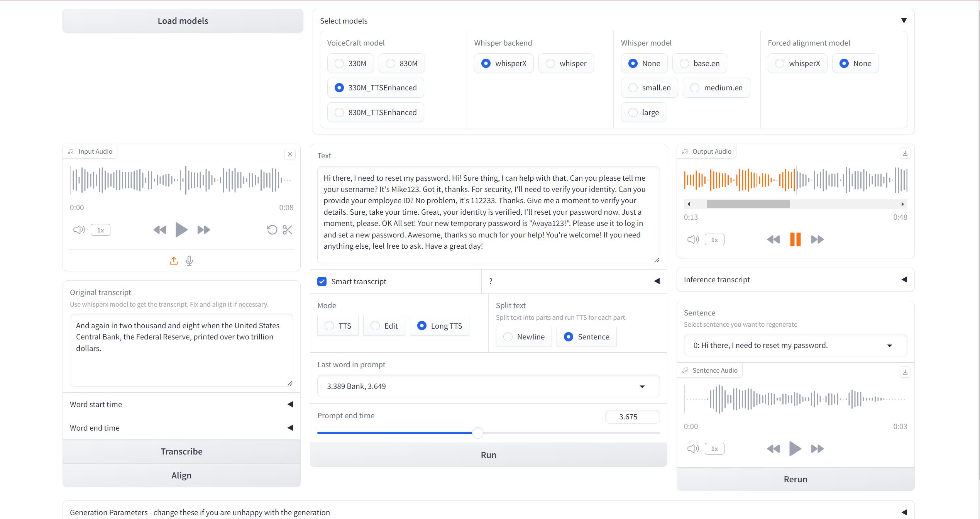Image resolution: width=980 pixels, height=519 pixels.
Task: Click the Transcribe button
Action: [x=181, y=451]
